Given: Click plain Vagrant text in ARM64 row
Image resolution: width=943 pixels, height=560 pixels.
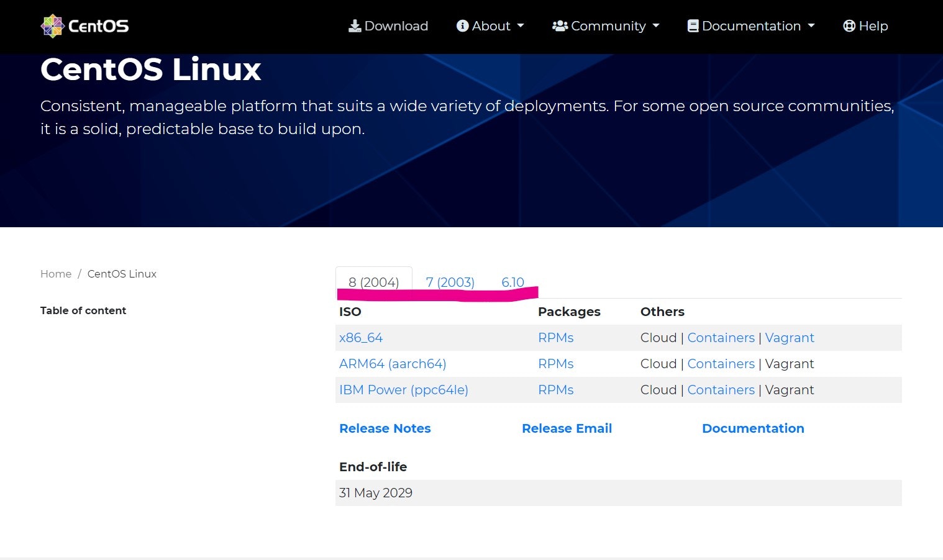Looking at the screenshot, I should [x=790, y=364].
